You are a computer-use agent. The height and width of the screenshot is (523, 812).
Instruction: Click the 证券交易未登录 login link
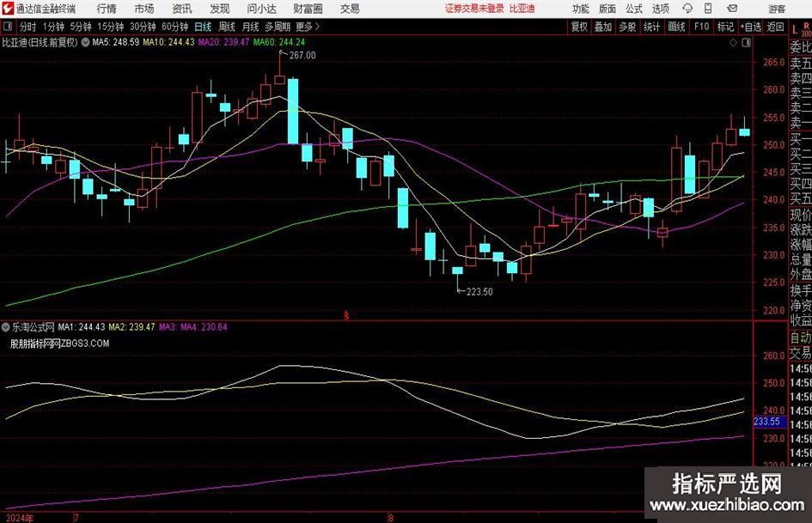[474, 9]
